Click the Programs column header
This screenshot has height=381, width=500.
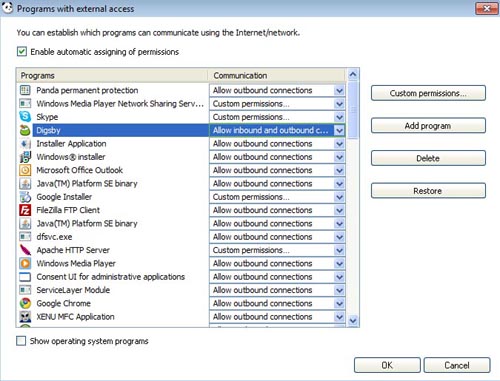point(112,76)
